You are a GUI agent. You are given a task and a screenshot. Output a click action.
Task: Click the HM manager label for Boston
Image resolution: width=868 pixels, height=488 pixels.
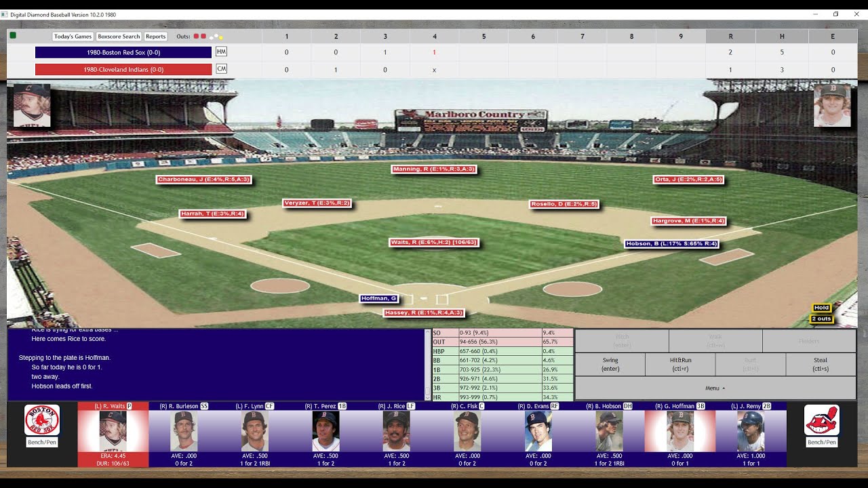(221, 52)
